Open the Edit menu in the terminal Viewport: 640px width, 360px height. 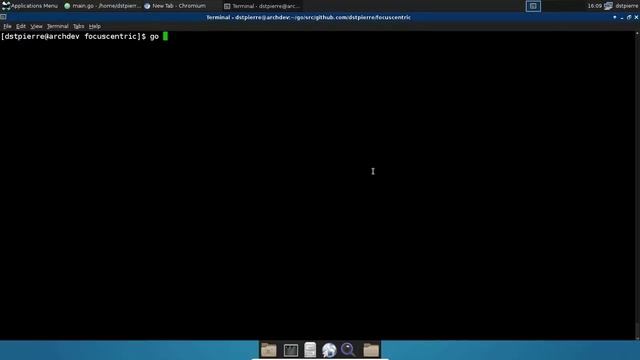pyautogui.click(x=21, y=26)
